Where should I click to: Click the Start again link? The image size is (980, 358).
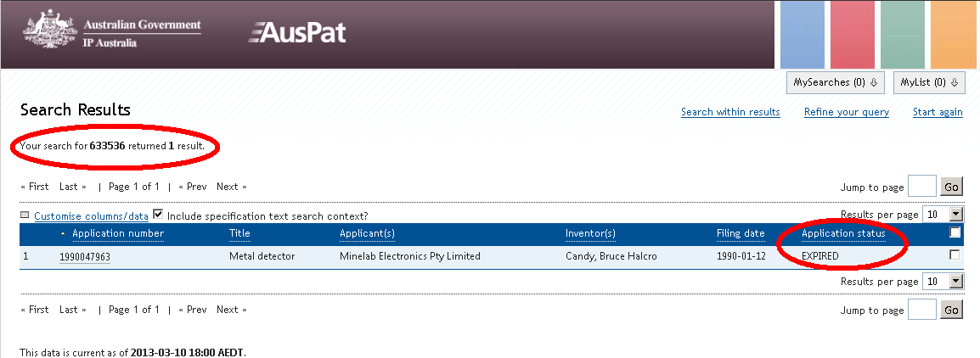pos(938,112)
